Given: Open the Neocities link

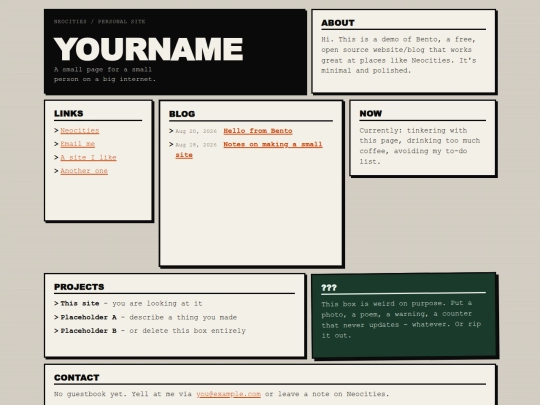Looking at the screenshot, I should [x=80, y=131].
